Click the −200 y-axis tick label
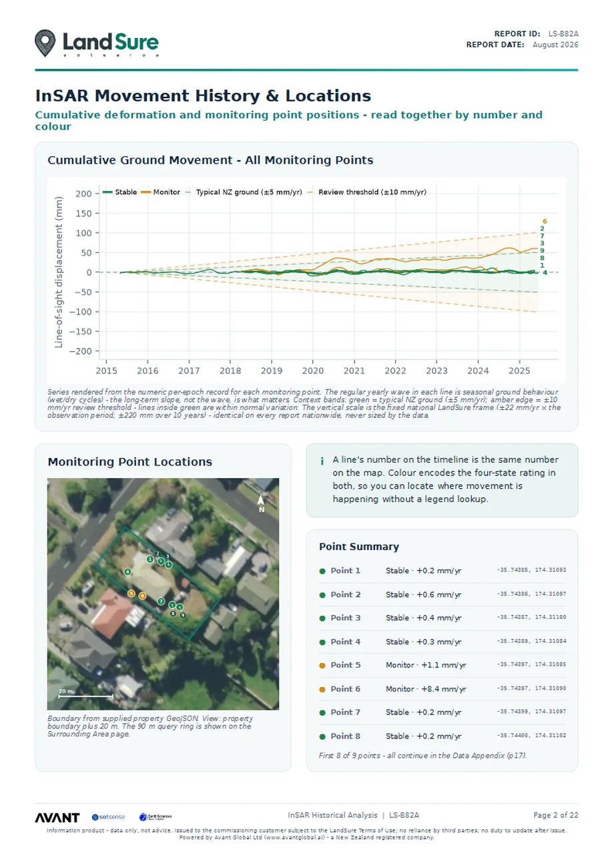Screen dimensions: 614x868 [x=80, y=351]
